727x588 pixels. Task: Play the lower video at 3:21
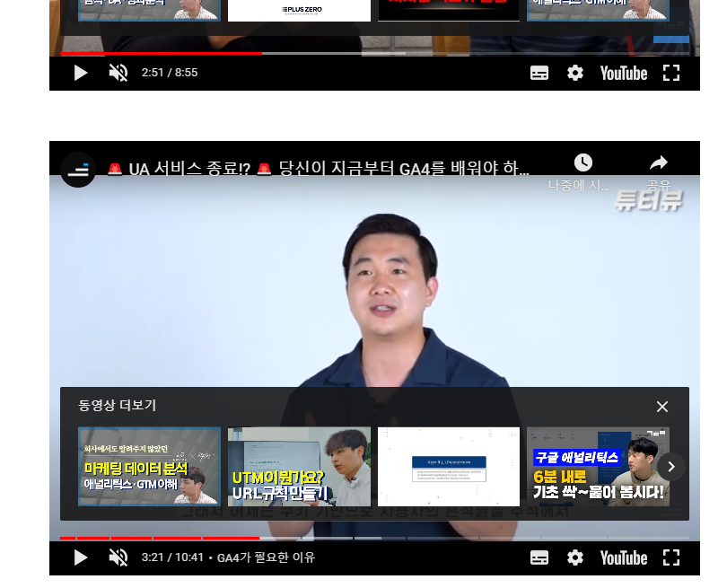pyautogui.click(x=80, y=557)
